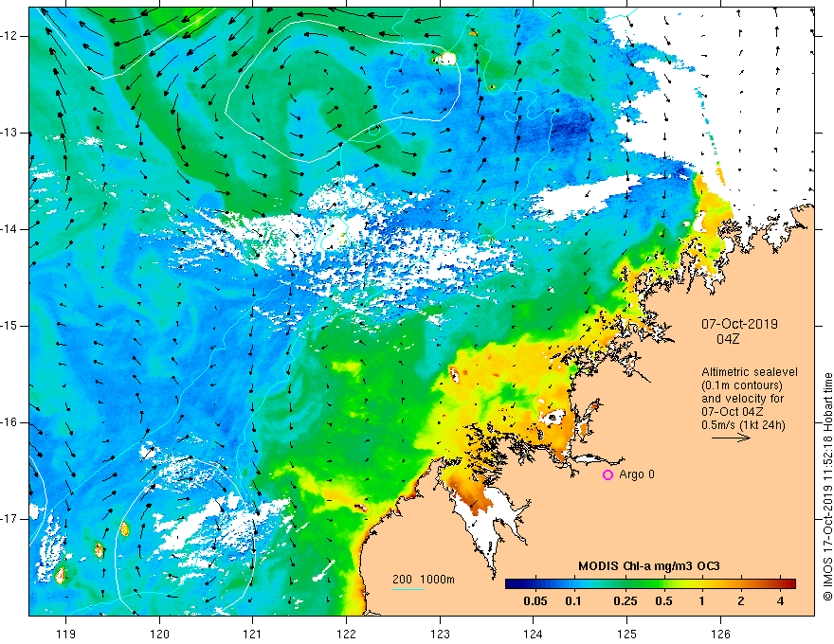Click longitude label '123' on bottom axis
Viewport: 834px width, 644px height.
click(440, 634)
